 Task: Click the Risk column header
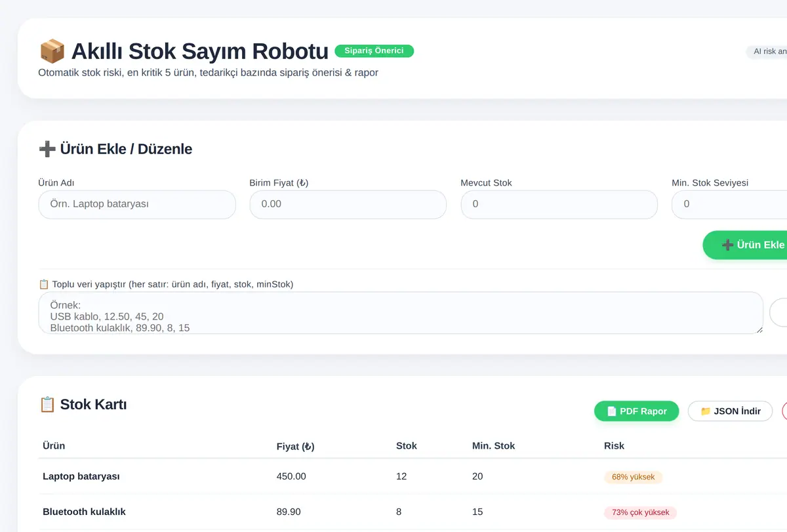pos(614,445)
